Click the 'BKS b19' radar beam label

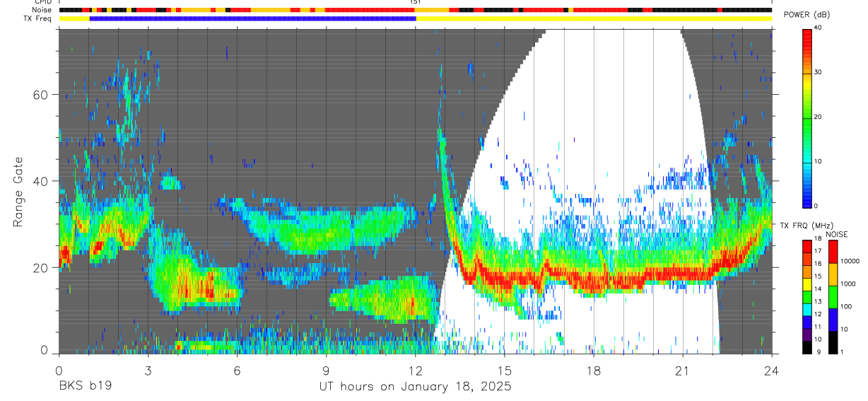click(85, 387)
